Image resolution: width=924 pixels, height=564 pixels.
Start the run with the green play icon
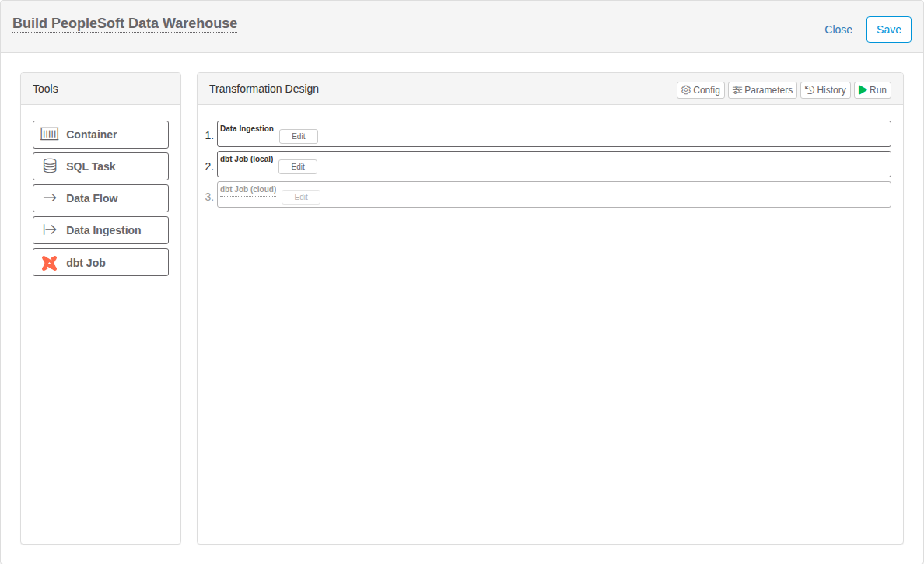[x=863, y=90]
